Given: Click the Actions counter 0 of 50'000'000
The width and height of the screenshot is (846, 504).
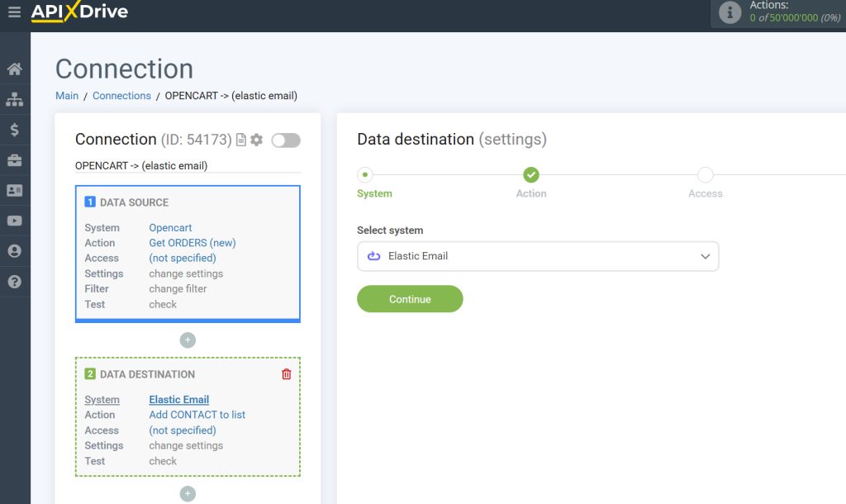Looking at the screenshot, I should click(x=795, y=18).
